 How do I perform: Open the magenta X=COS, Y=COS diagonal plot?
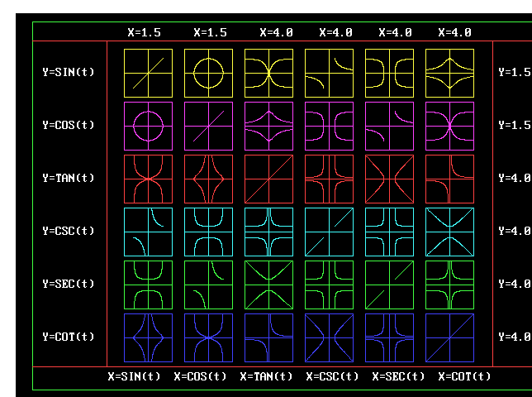click(209, 126)
